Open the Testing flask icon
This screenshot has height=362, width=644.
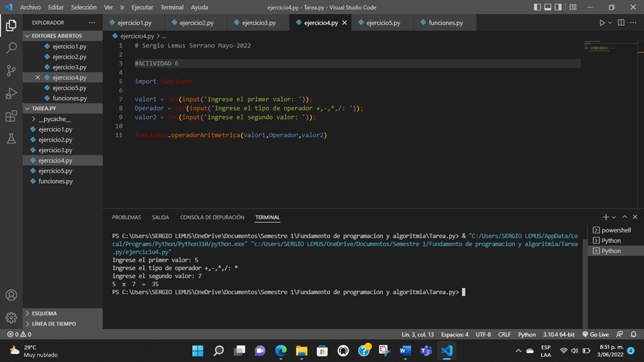tap(11, 139)
